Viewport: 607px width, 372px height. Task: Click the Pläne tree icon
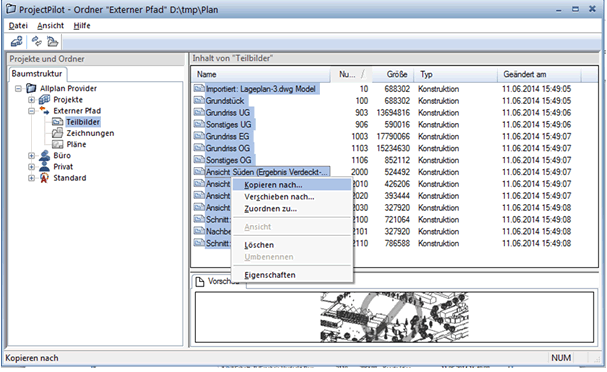coord(57,144)
